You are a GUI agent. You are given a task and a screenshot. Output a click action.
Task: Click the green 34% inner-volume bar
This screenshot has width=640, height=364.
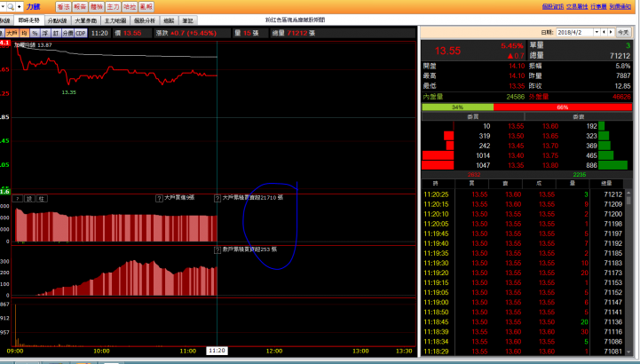coord(457,107)
